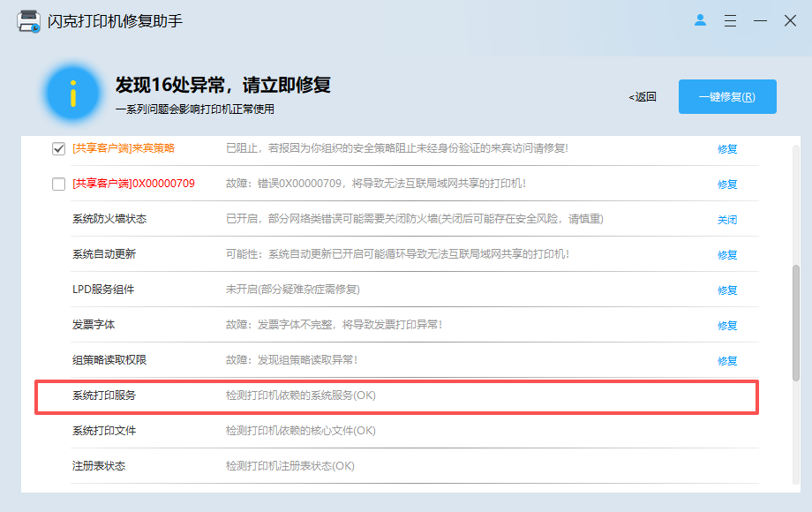Screen dimensions: 812x512
Task: Select the 注册表状态 row
Action: (414, 466)
